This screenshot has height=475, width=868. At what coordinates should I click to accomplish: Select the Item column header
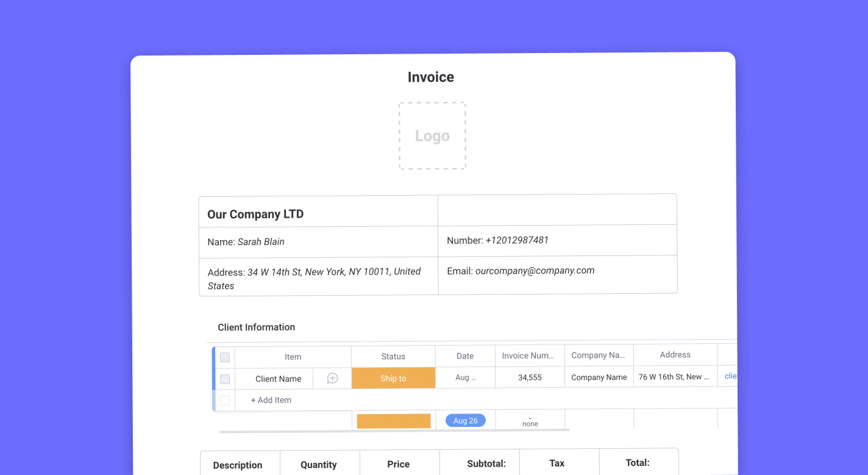click(x=293, y=356)
